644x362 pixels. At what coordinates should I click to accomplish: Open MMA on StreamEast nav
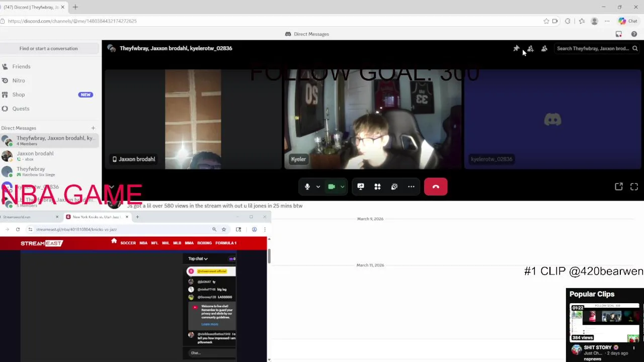189,243
